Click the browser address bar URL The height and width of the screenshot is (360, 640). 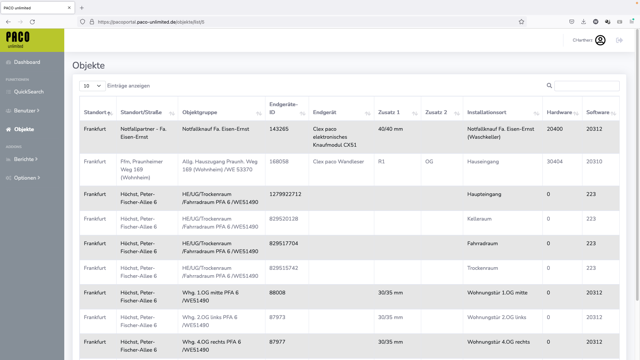click(151, 22)
